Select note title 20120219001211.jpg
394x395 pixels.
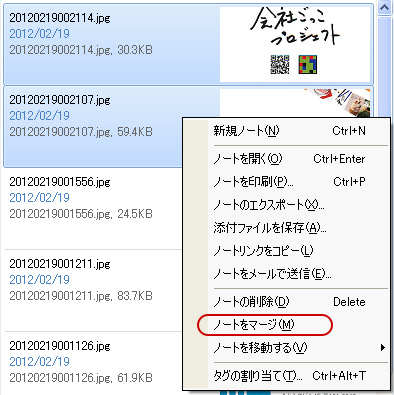[60, 264]
